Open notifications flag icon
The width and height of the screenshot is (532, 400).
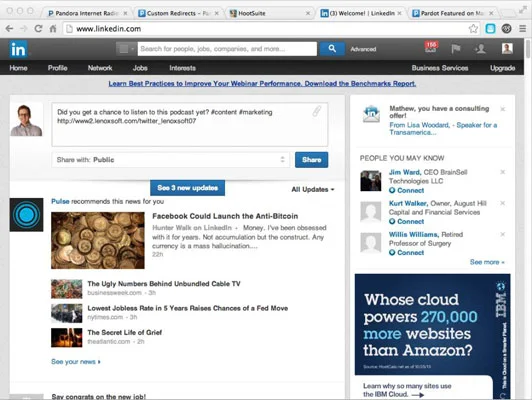click(456, 49)
